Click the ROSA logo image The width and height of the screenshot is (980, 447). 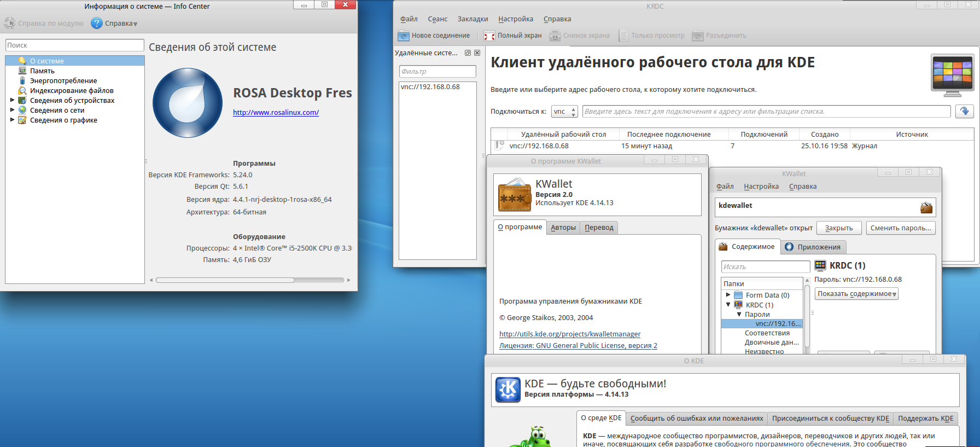pos(188,103)
